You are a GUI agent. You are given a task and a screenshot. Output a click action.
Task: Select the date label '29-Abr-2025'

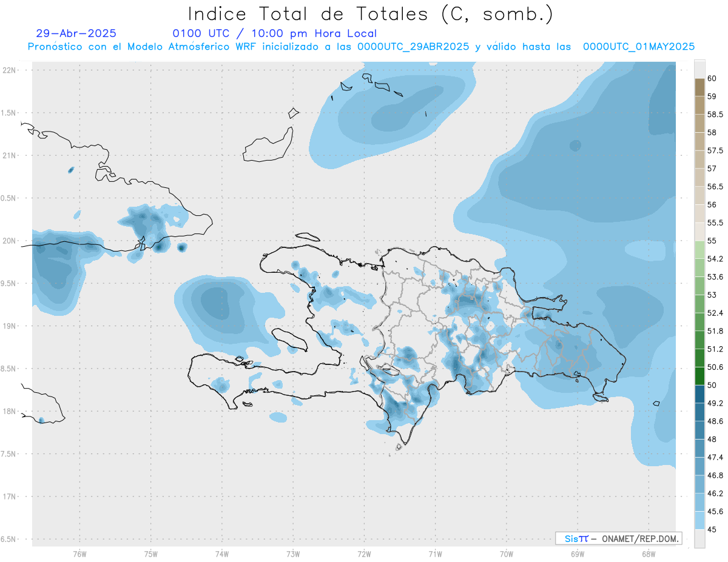click(x=76, y=34)
